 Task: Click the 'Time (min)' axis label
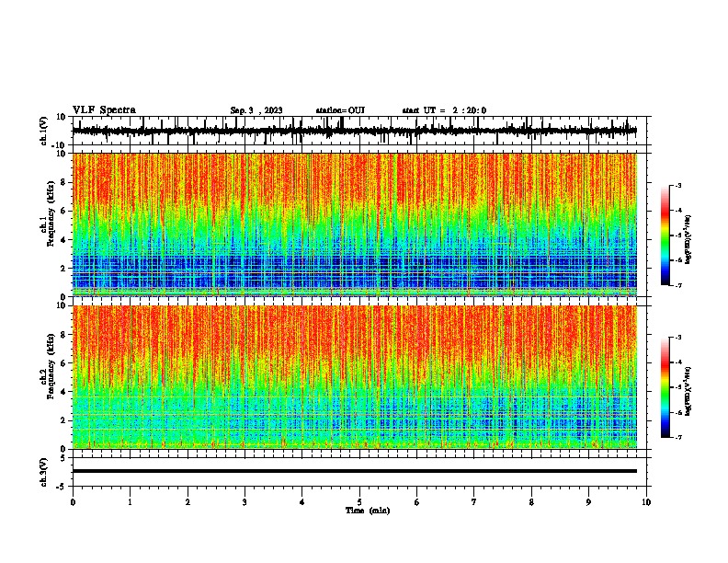(x=368, y=511)
